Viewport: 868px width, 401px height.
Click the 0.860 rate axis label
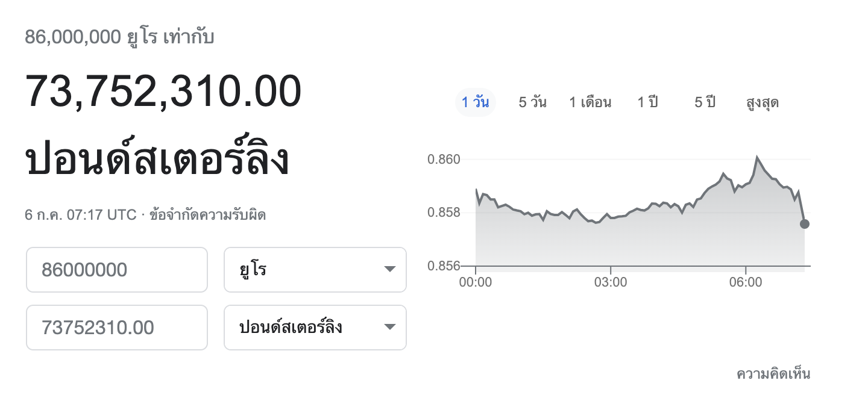pos(444,160)
